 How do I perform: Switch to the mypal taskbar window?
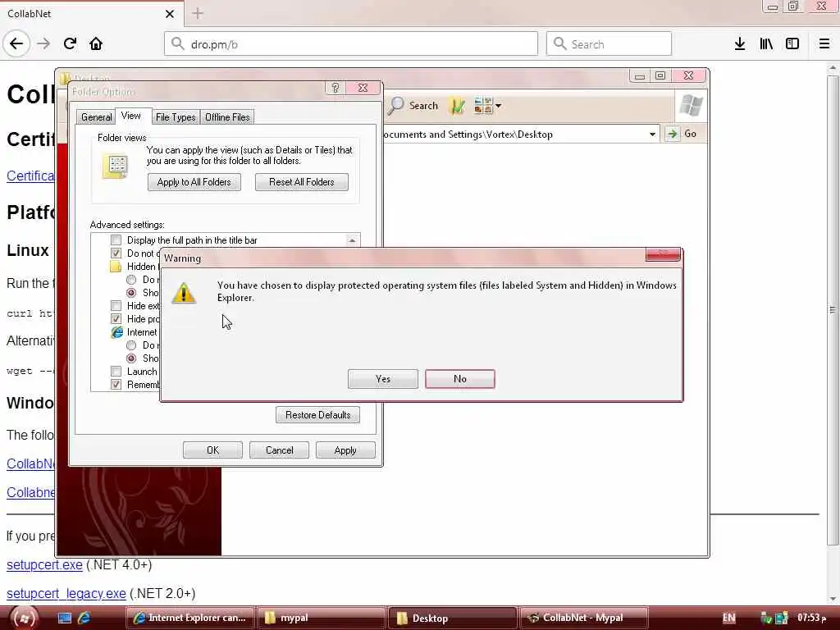[x=321, y=619]
